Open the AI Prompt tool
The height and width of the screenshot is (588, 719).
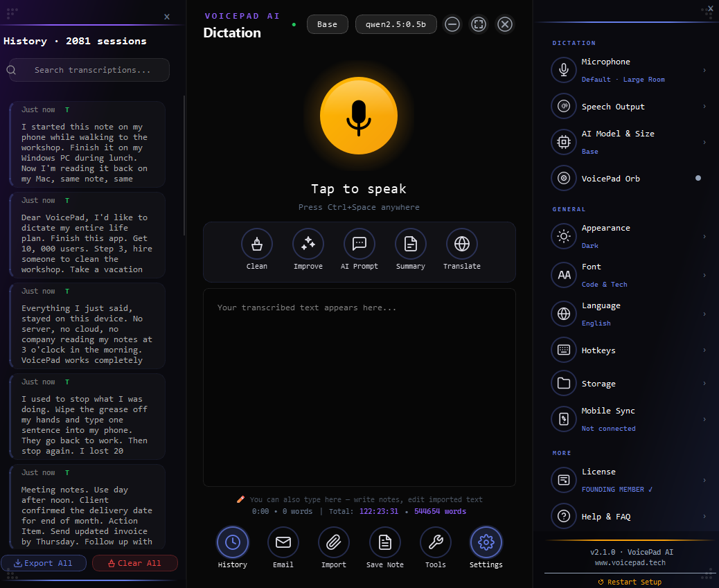click(x=359, y=244)
